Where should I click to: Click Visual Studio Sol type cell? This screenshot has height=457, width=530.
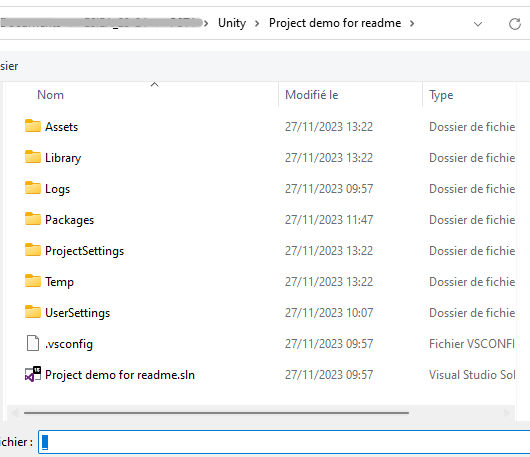[472, 375]
